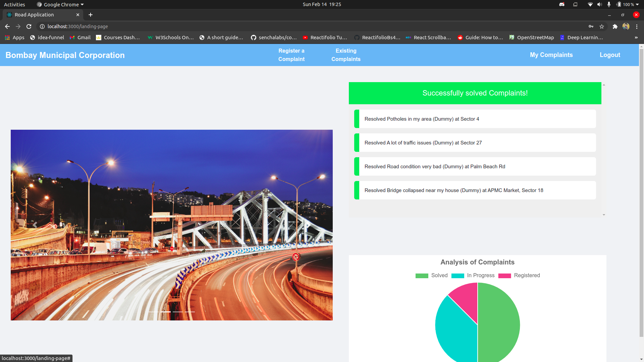Open the system status menu dropdown
The image size is (644, 362).
(x=637, y=5)
